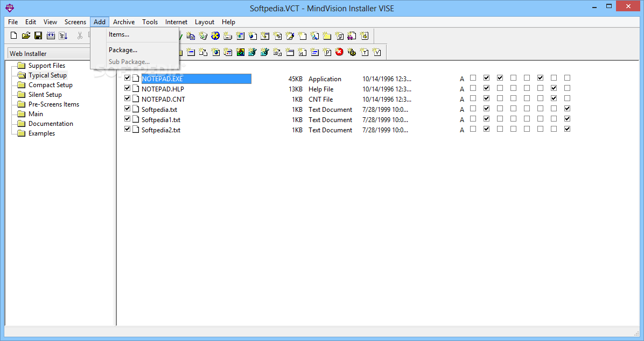The width and height of the screenshot is (644, 341).
Task: Click the colorful picture action icon in lower toolbar
Action: pos(240,52)
